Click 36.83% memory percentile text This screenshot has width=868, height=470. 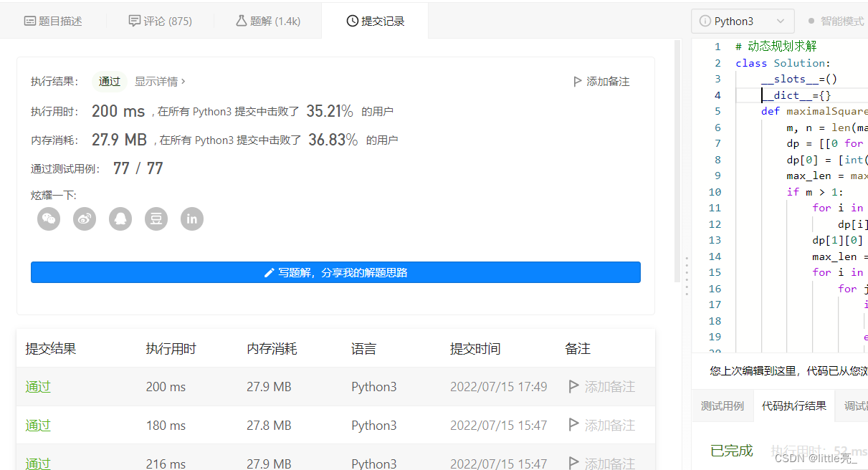[333, 140]
